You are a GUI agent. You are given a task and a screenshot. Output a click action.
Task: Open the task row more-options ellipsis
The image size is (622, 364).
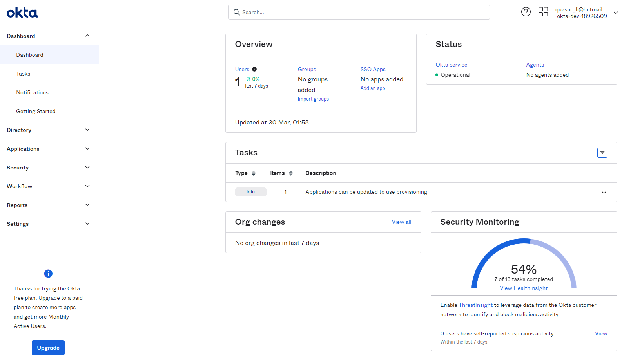click(604, 192)
